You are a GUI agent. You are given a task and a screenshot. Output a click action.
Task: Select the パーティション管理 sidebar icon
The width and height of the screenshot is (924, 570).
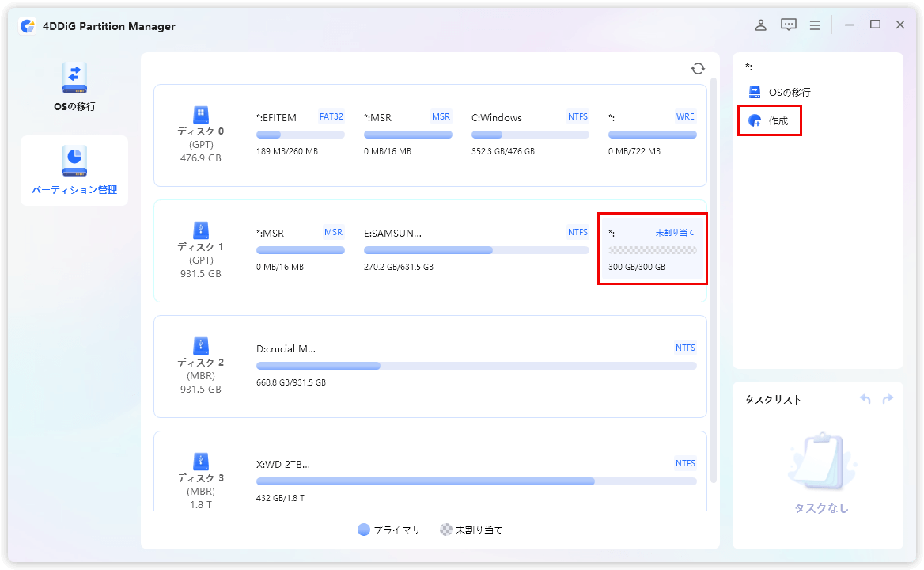pos(74,161)
